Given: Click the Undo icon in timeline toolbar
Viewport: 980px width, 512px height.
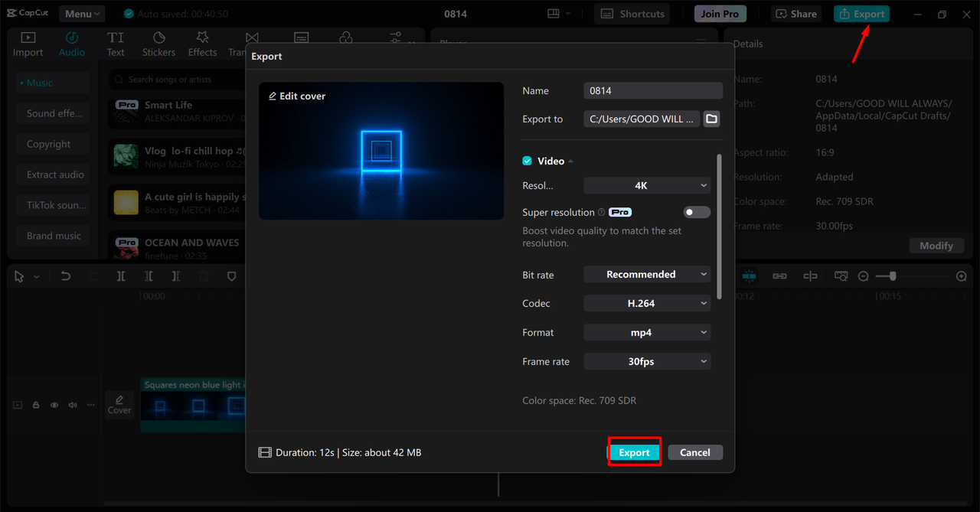Looking at the screenshot, I should (x=66, y=276).
